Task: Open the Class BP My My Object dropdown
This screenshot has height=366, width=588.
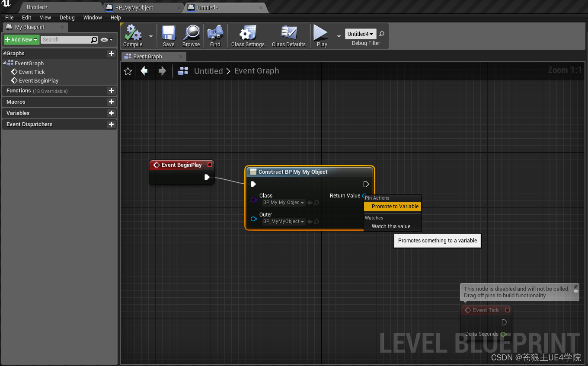Action: pos(284,203)
